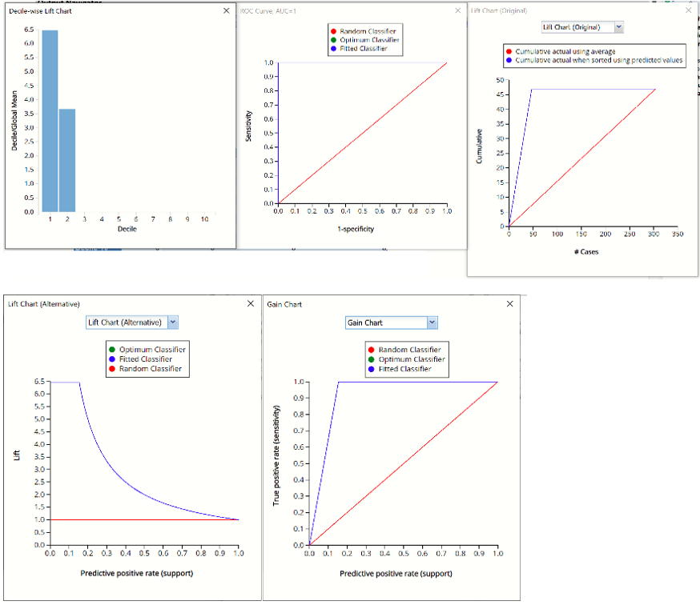
Task: Toggle Optimum Classifier in Lift Chart (Alternative) legend
Action: click(112, 350)
